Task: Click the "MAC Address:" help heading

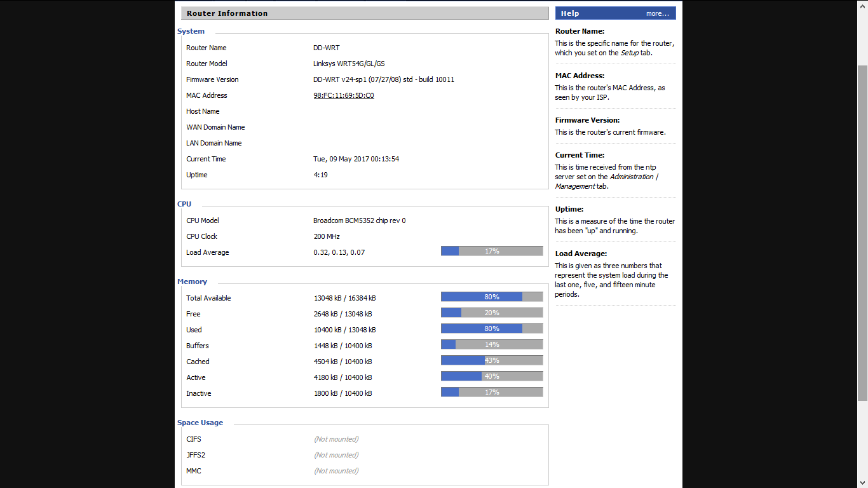Action: (x=580, y=76)
